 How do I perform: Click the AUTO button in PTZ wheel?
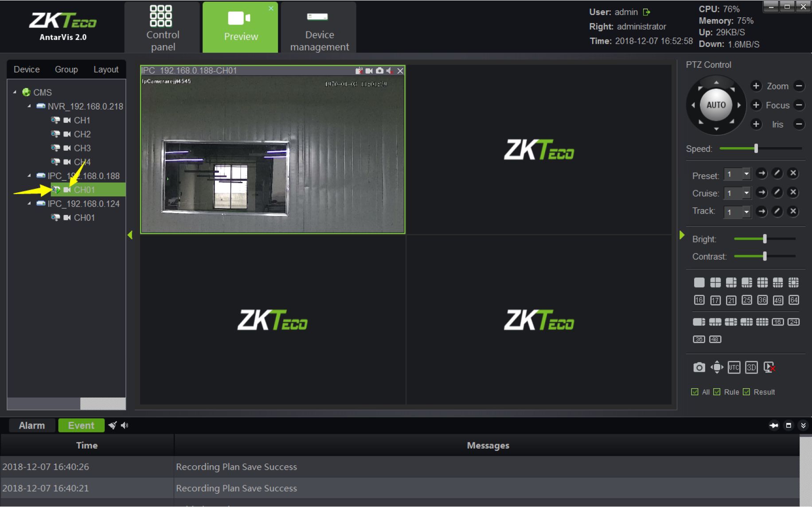point(716,105)
